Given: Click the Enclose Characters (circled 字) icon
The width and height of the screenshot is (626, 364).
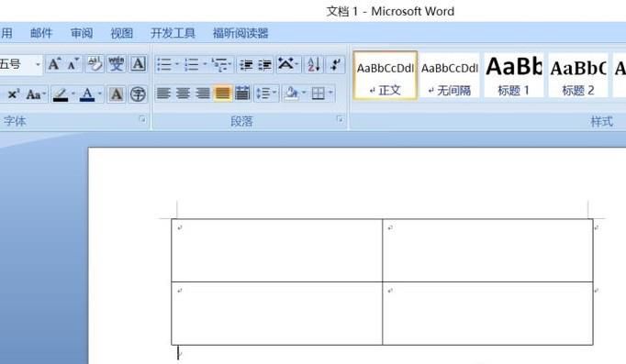Looking at the screenshot, I should [x=138, y=94].
